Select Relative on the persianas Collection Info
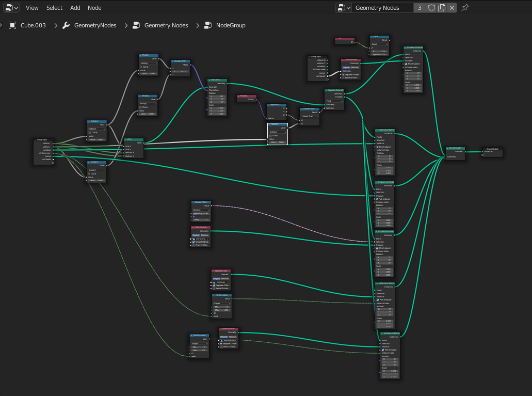The image size is (532, 396). pyautogui.click(x=225, y=278)
